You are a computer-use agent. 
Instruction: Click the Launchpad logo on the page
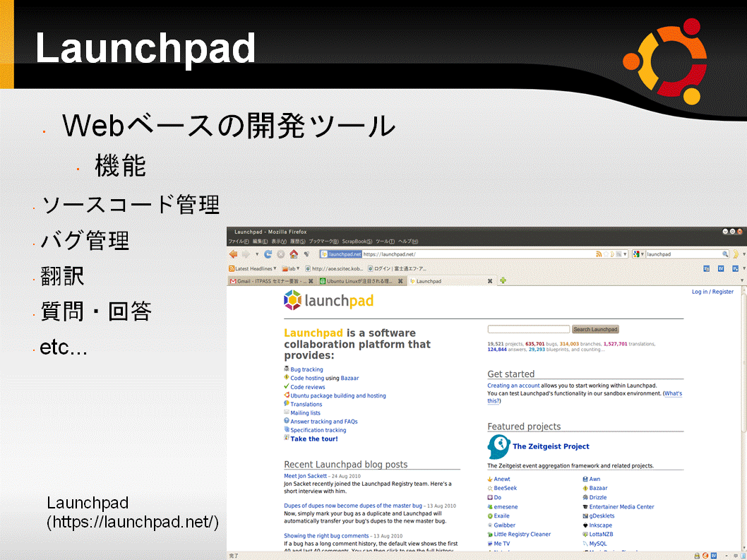point(329,301)
